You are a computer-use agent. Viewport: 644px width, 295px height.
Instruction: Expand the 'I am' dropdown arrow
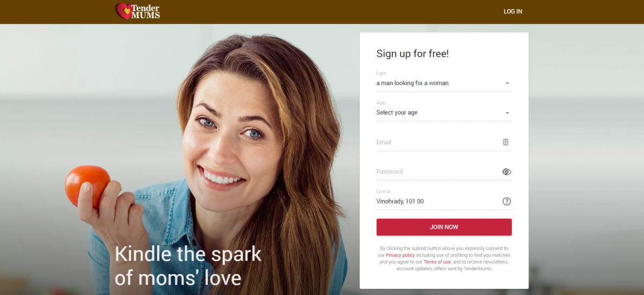[x=507, y=84]
